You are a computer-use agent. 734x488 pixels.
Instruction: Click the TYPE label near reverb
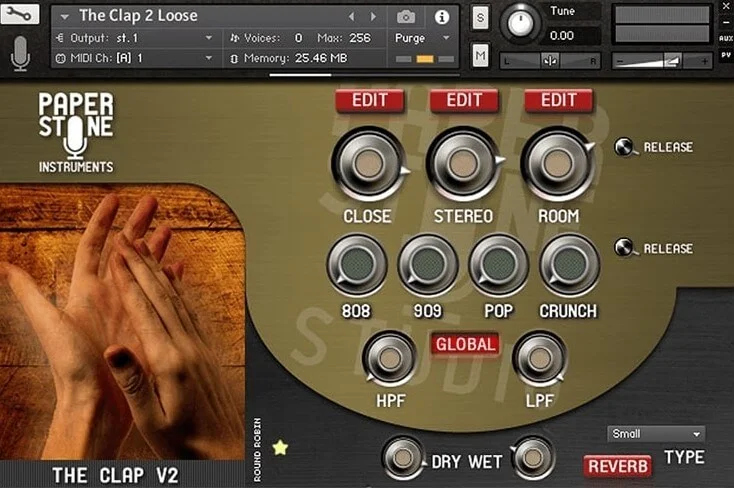point(684,457)
